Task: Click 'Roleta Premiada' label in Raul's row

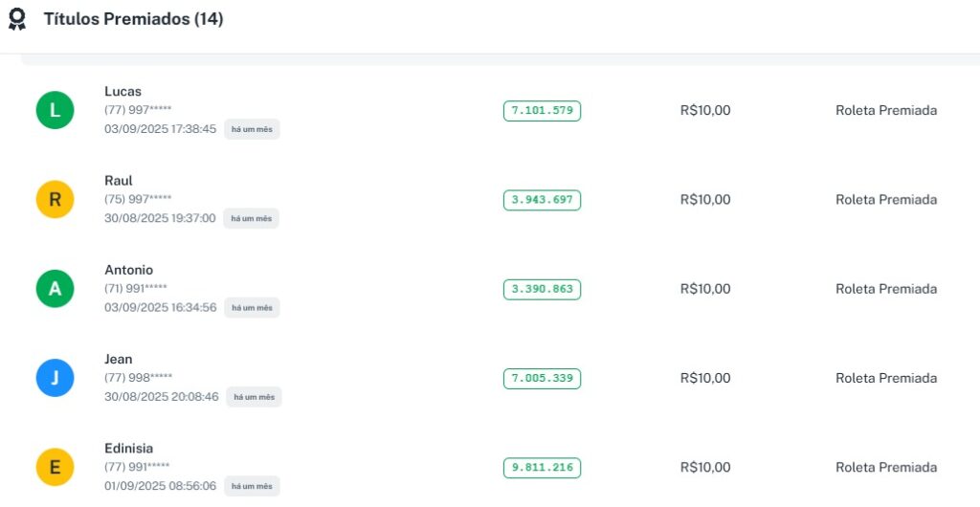Action: [885, 200]
